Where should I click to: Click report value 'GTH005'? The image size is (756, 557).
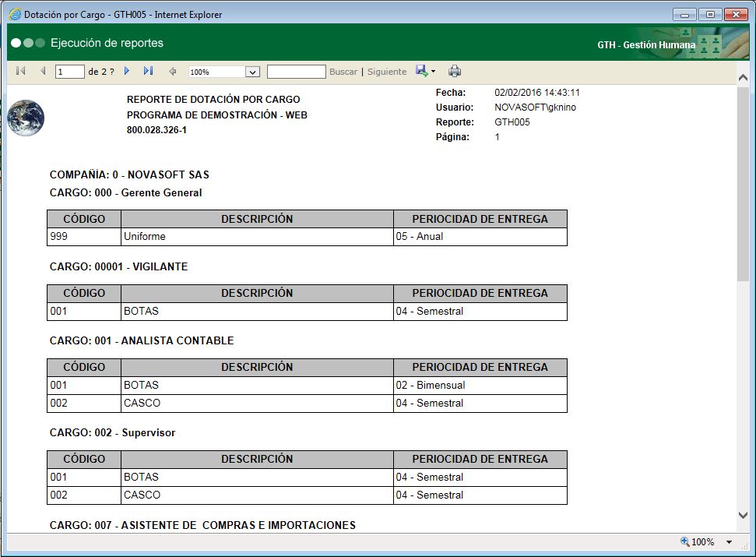(512, 122)
